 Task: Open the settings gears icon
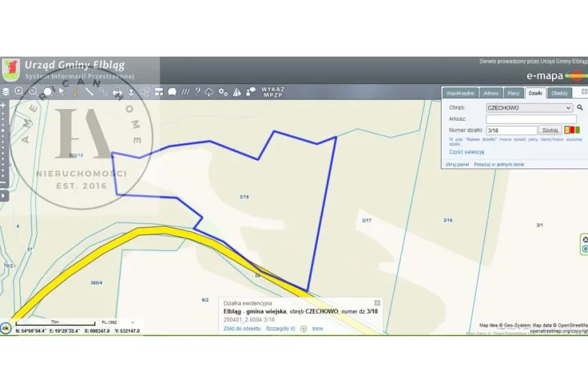pyautogui.click(x=223, y=92)
